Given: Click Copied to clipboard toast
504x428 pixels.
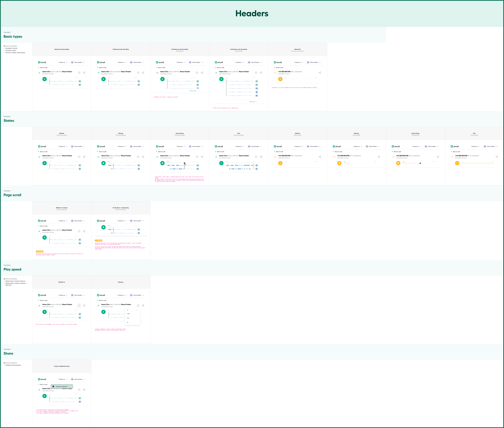Looking at the screenshot, I should click(x=62, y=387).
